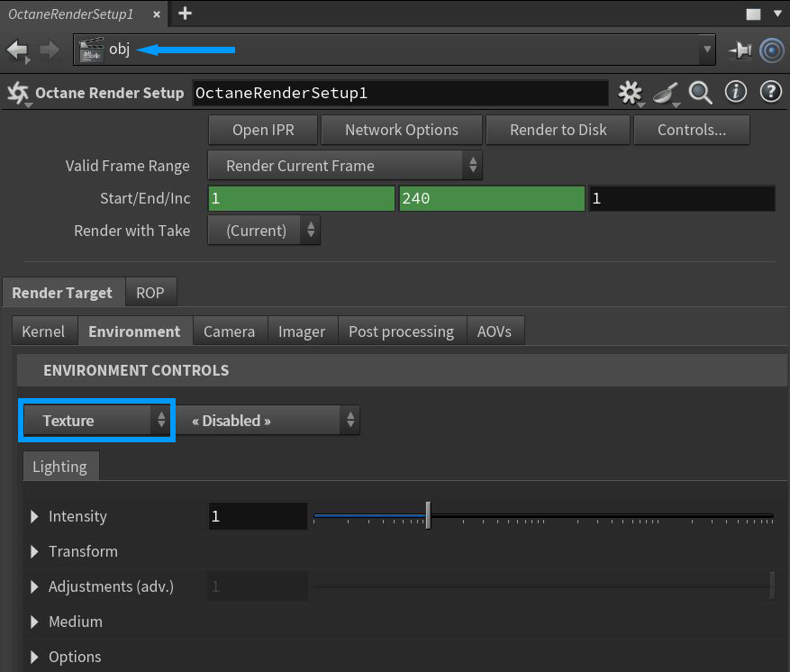Open the gear parameter settings menu
Viewport: 790px width, 672px height.
(x=630, y=92)
